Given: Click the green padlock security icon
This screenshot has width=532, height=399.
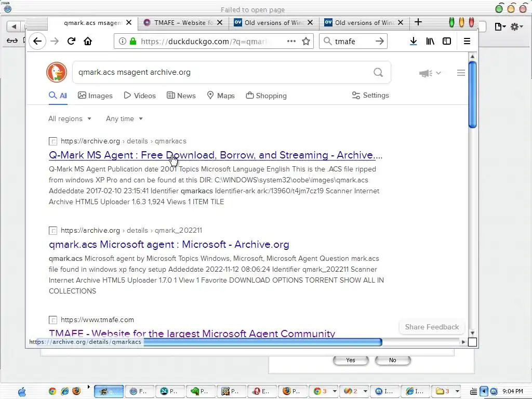Looking at the screenshot, I should point(133,42).
